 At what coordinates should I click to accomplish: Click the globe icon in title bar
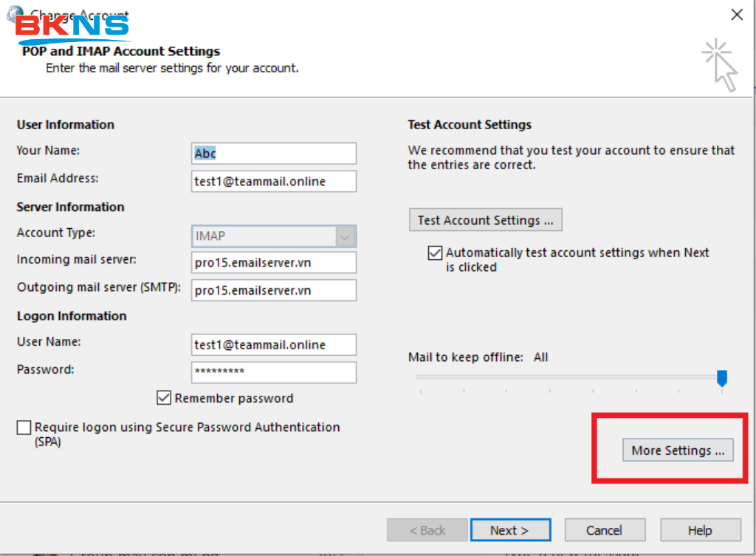[13, 13]
